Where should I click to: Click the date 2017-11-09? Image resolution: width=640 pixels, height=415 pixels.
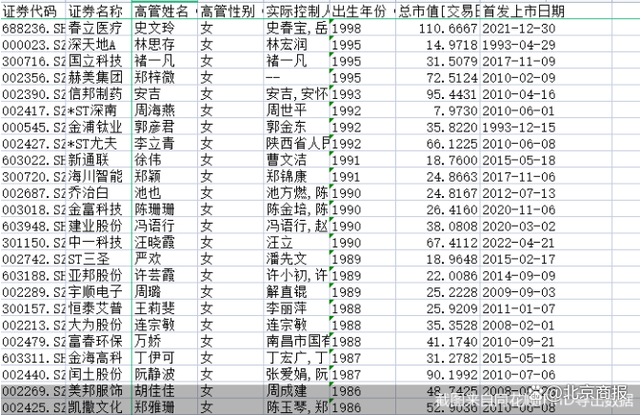click(x=546, y=61)
